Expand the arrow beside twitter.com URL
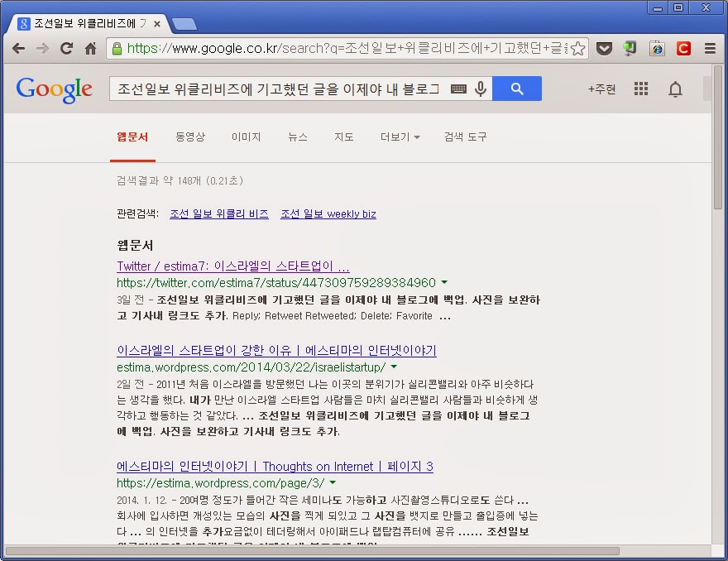This screenshot has height=561, width=728. (x=444, y=282)
